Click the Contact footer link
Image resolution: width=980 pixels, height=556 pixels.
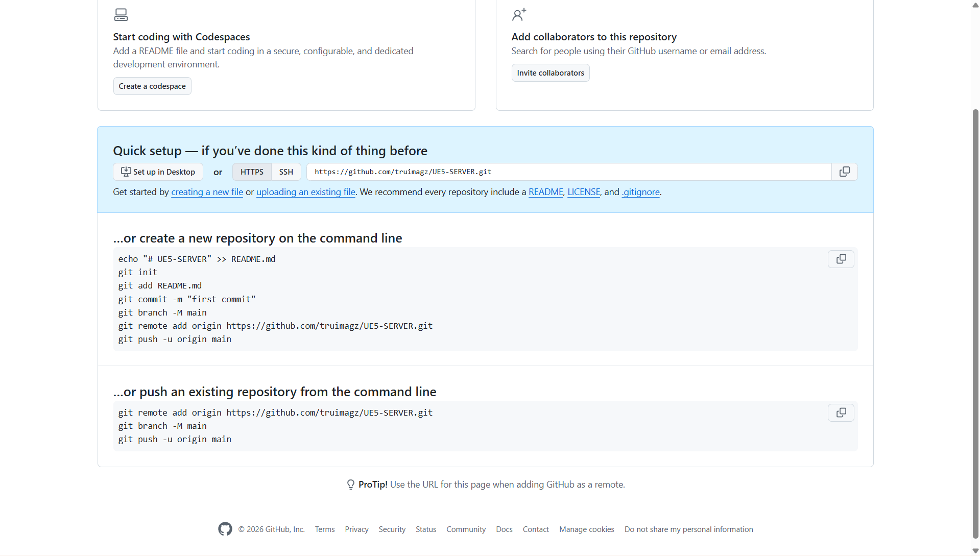tap(536, 529)
